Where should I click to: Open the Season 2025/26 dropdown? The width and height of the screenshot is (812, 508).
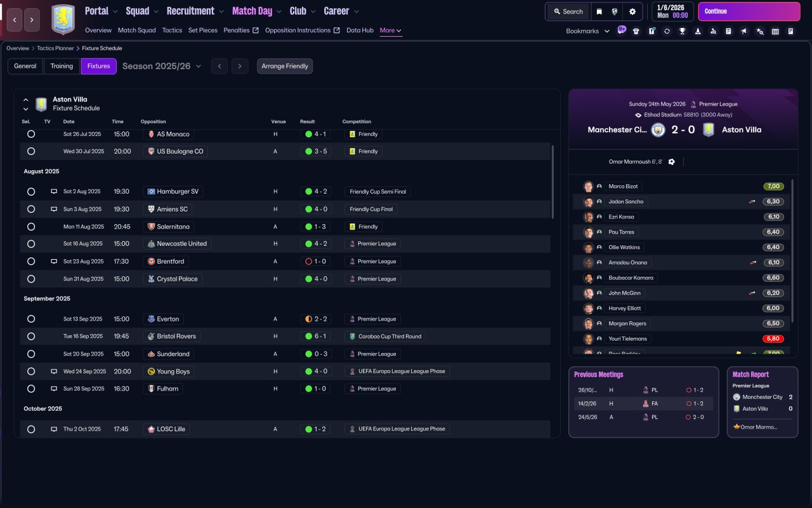tap(162, 66)
